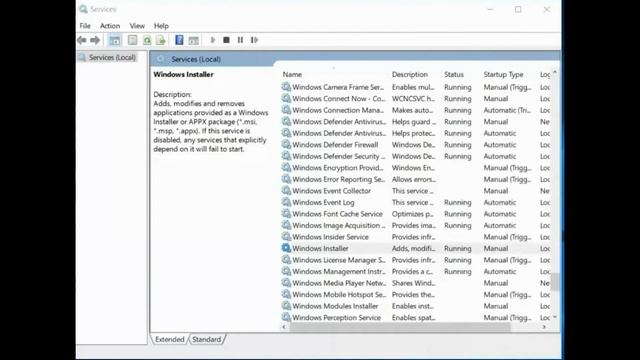The image size is (640, 360).
Task: Click gear icon of Windows Connection Manager
Action: (286, 110)
